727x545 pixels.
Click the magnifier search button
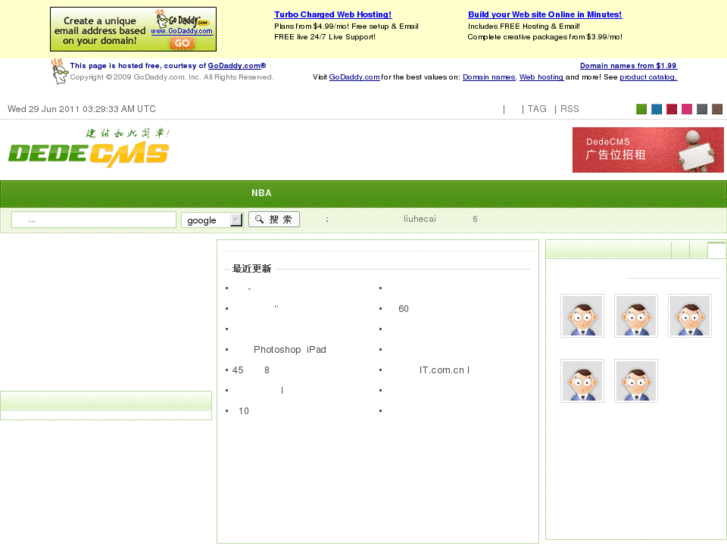click(x=274, y=219)
